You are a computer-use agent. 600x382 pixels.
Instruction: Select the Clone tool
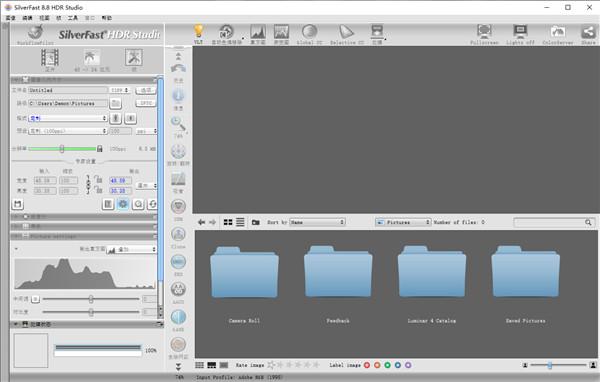(178, 234)
